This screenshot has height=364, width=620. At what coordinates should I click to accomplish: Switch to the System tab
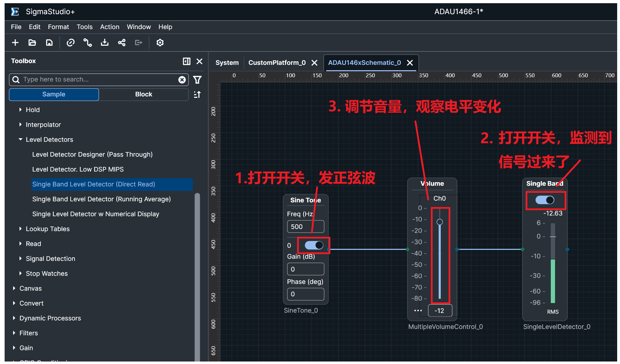click(x=227, y=63)
